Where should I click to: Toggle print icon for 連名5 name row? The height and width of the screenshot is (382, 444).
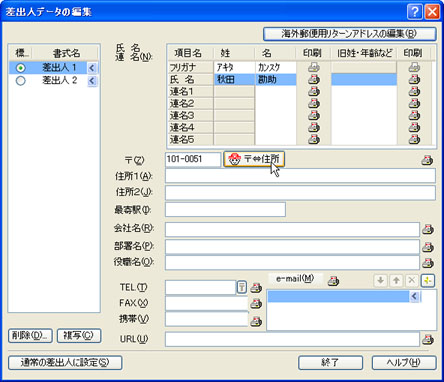click(x=313, y=139)
